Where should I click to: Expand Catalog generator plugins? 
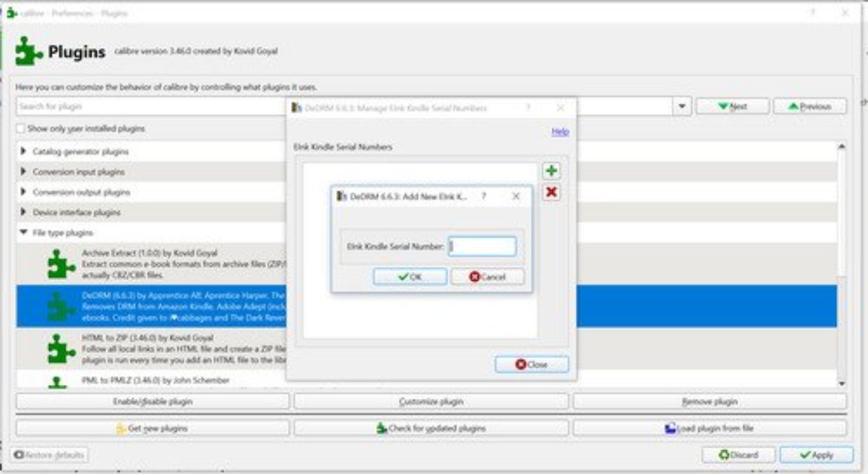(24, 152)
